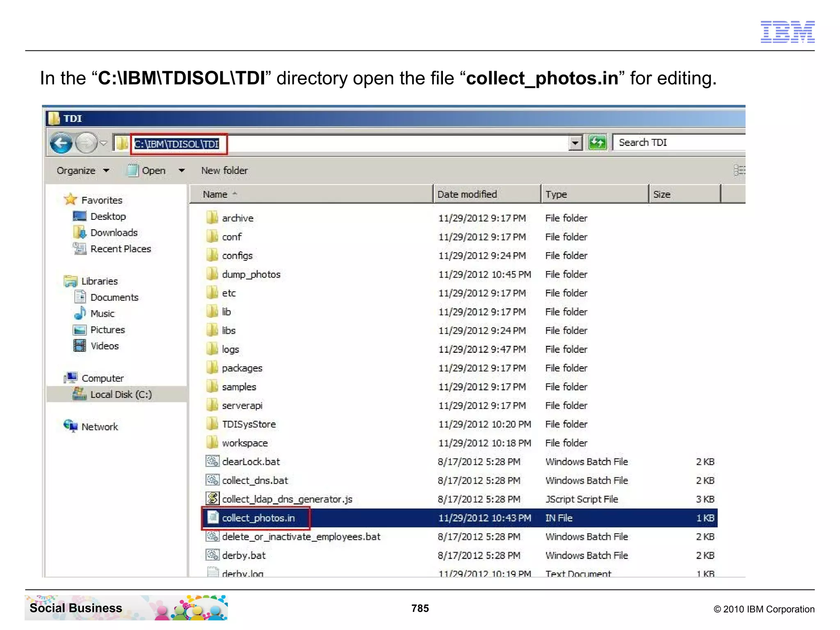Click the TDISysStore folder name

(x=249, y=424)
